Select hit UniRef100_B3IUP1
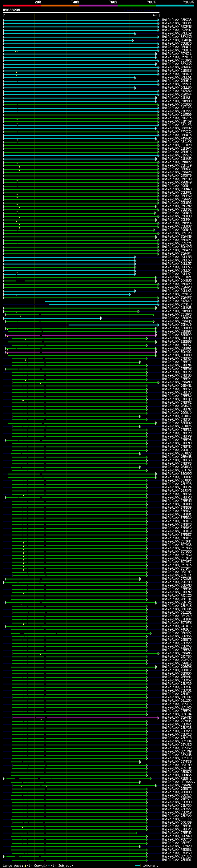The width and height of the screenshot is (197, 868). click(x=176, y=277)
